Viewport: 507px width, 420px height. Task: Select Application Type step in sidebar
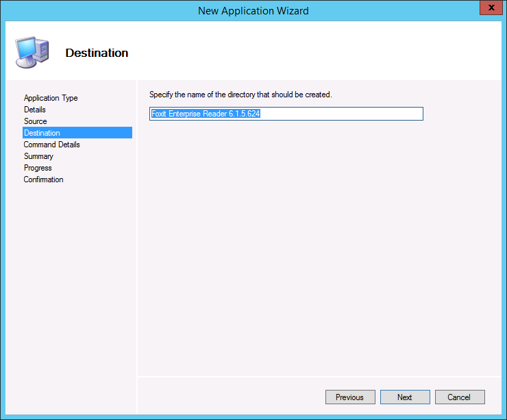(x=51, y=98)
